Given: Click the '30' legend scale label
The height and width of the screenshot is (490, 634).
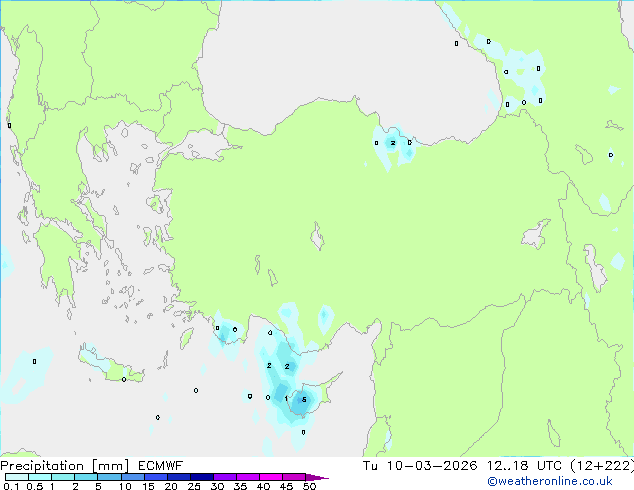Looking at the screenshot, I should [217, 486].
